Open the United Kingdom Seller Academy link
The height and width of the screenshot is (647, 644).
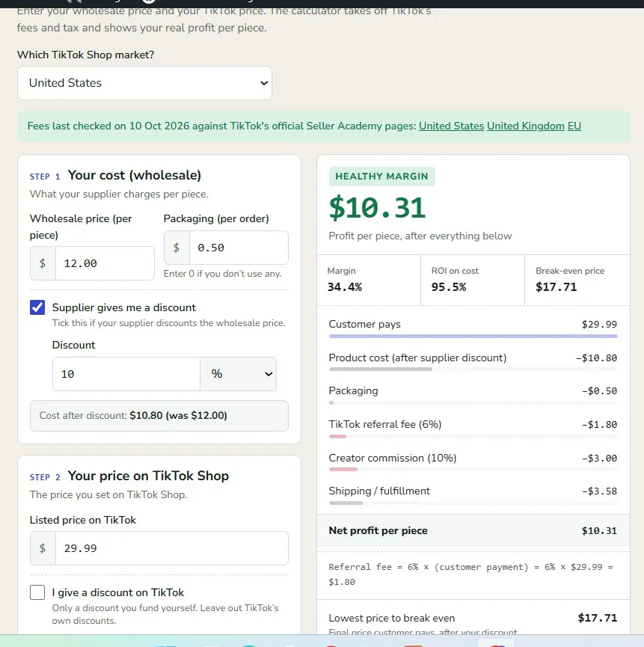(x=526, y=126)
